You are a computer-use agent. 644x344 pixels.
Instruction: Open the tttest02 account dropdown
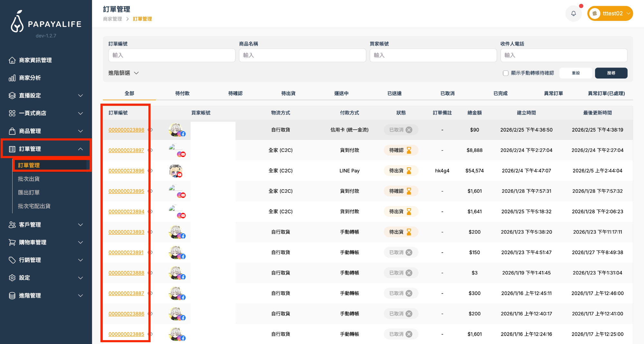pyautogui.click(x=610, y=13)
